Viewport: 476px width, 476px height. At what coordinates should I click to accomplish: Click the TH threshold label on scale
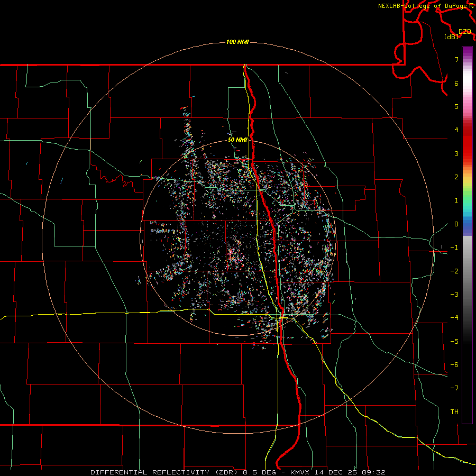point(454,411)
